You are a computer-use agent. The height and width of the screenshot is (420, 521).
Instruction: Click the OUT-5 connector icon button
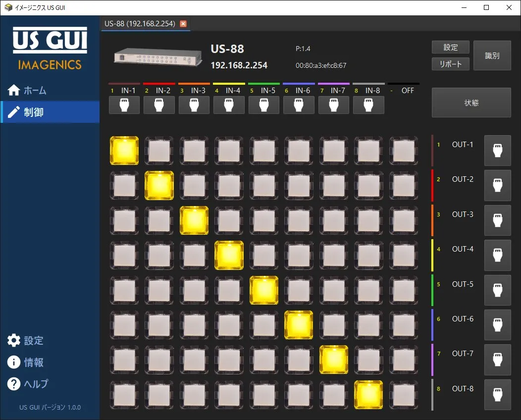coord(497,290)
